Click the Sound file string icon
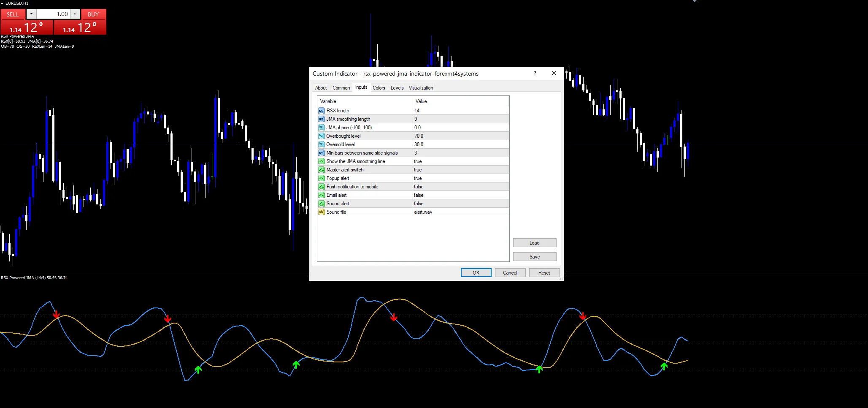868x408 pixels. coord(322,212)
